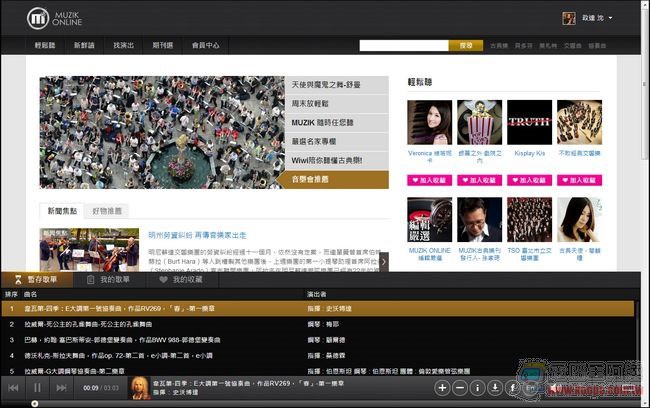Image resolution: width=650 pixels, height=408 pixels.
Task: Click the clipboard icon on the 我的歌單 tab
Action: (x=90, y=280)
